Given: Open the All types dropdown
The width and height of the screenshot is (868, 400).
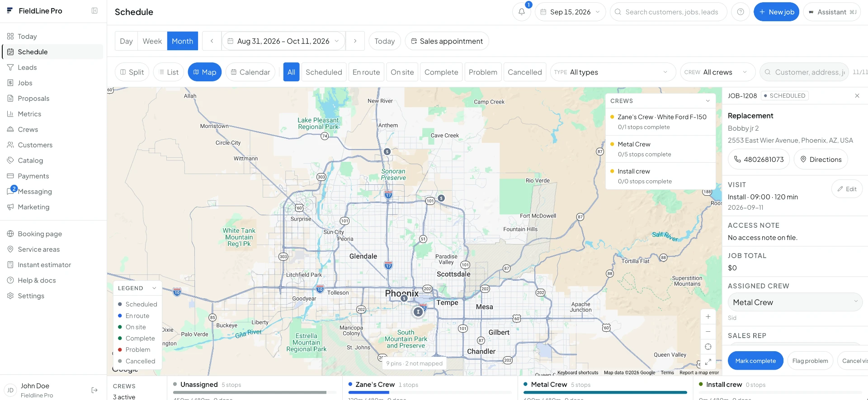Looking at the screenshot, I should [x=613, y=72].
